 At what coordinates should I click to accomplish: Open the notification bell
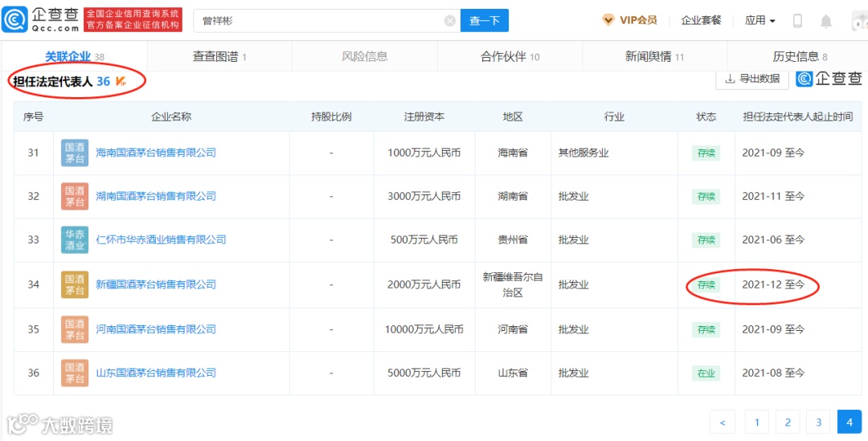pos(826,21)
